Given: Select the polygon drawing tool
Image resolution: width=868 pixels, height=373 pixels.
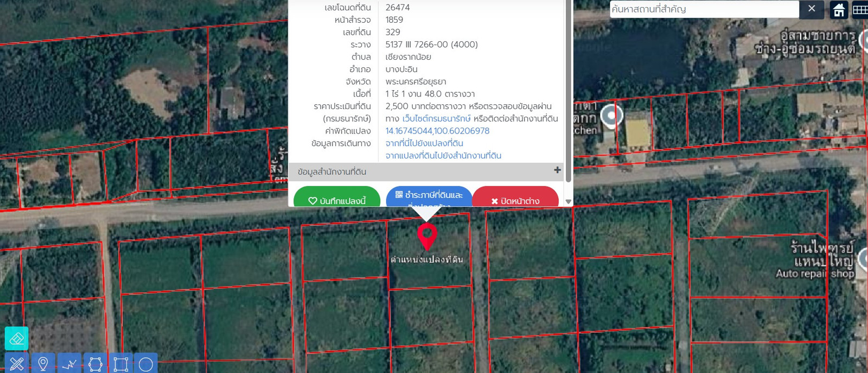Looking at the screenshot, I should 95,363.
